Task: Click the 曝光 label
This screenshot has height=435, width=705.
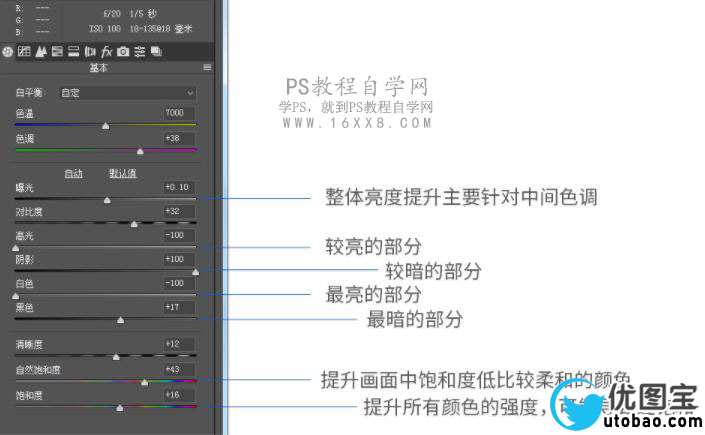Action: (x=25, y=188)
